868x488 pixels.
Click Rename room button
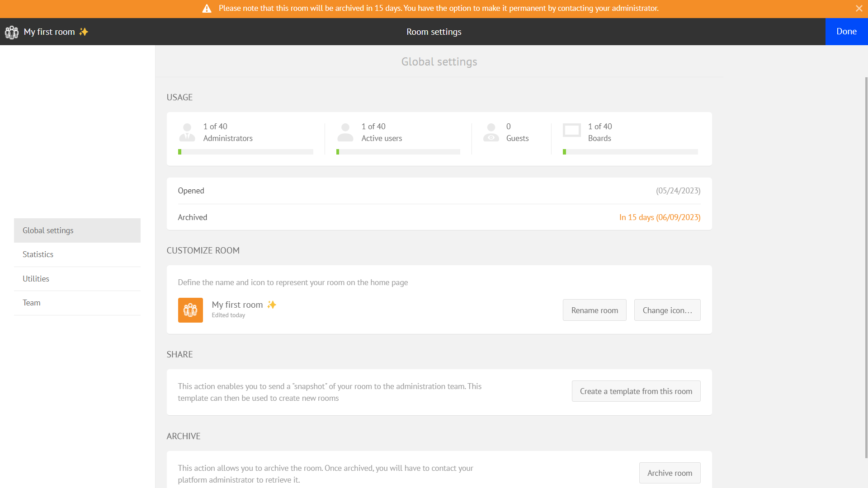[x=594, y=310]
